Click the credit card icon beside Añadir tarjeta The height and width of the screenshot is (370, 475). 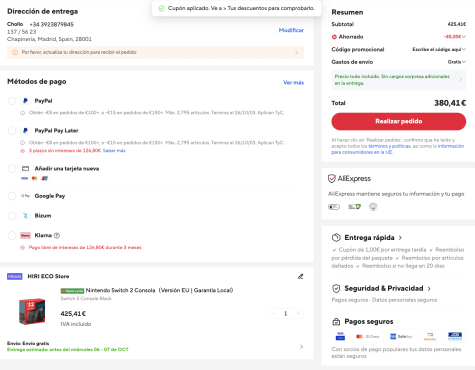click(x=25, y=168)
